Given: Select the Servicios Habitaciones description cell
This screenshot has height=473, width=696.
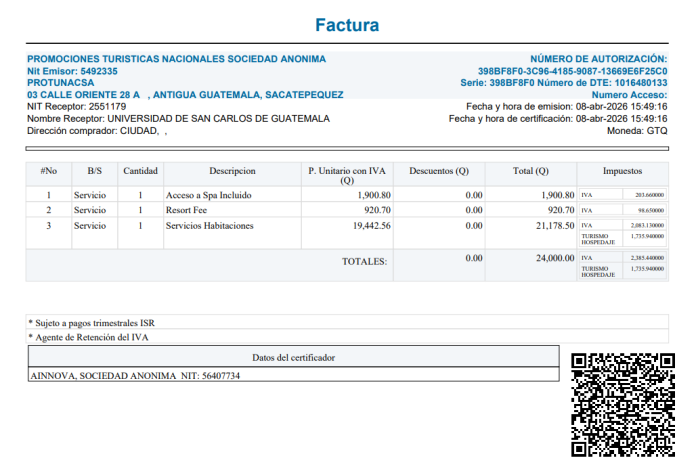Looking at the screenshot, I should pos(209,226).
